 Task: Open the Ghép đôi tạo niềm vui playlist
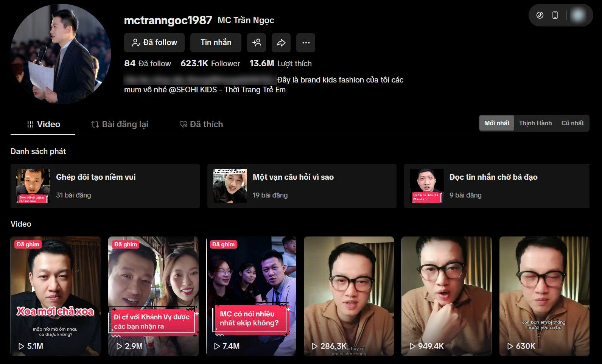105,186
